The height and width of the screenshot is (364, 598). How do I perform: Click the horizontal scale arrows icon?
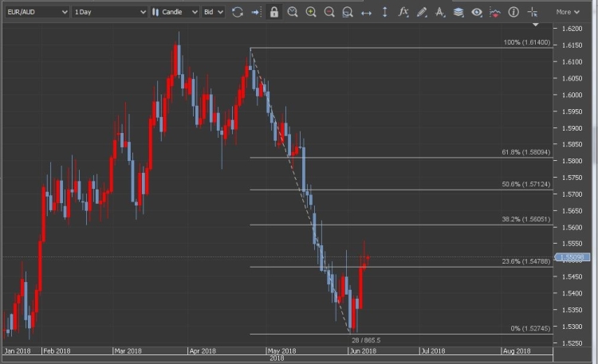tap(366, 13)
